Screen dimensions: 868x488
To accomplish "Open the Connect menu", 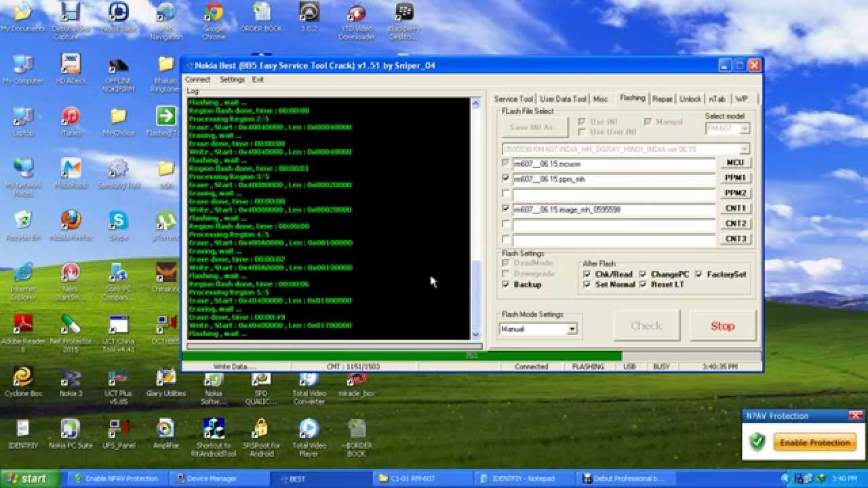I will [x=197, y=79].
